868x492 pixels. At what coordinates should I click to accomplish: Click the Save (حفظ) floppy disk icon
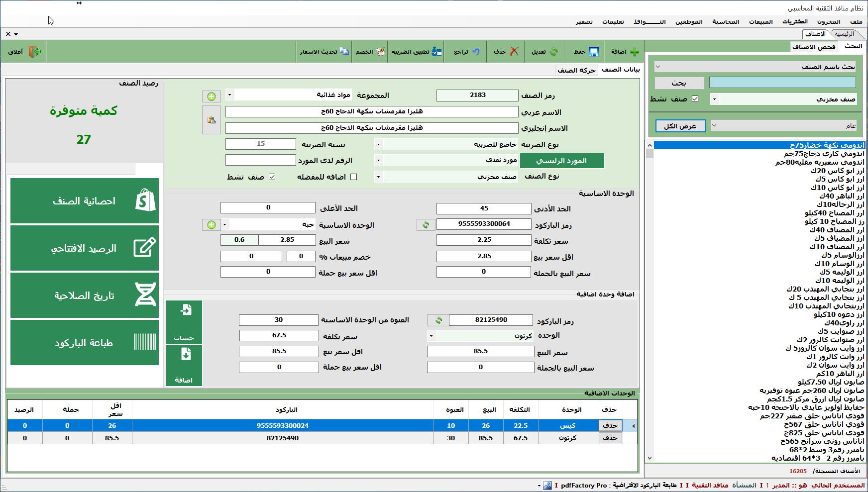(593, 52)
